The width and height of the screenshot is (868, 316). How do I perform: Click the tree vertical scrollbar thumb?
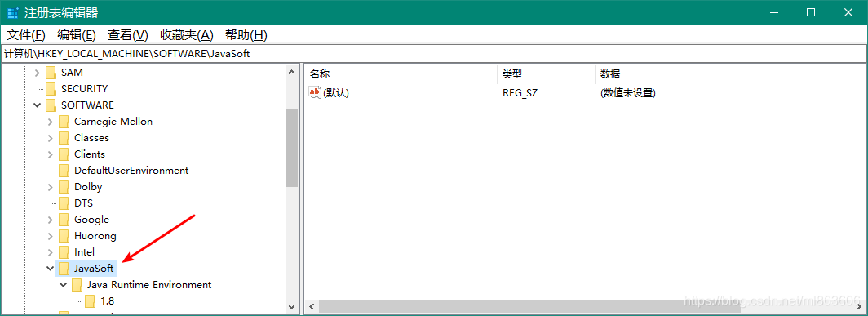[292, 148]
